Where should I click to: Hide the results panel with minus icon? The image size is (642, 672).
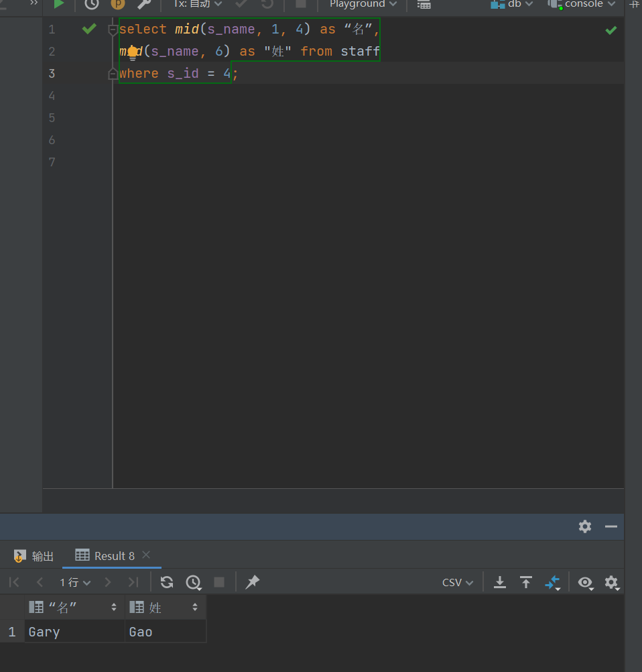pyautogui.click(x=611, y=526)
